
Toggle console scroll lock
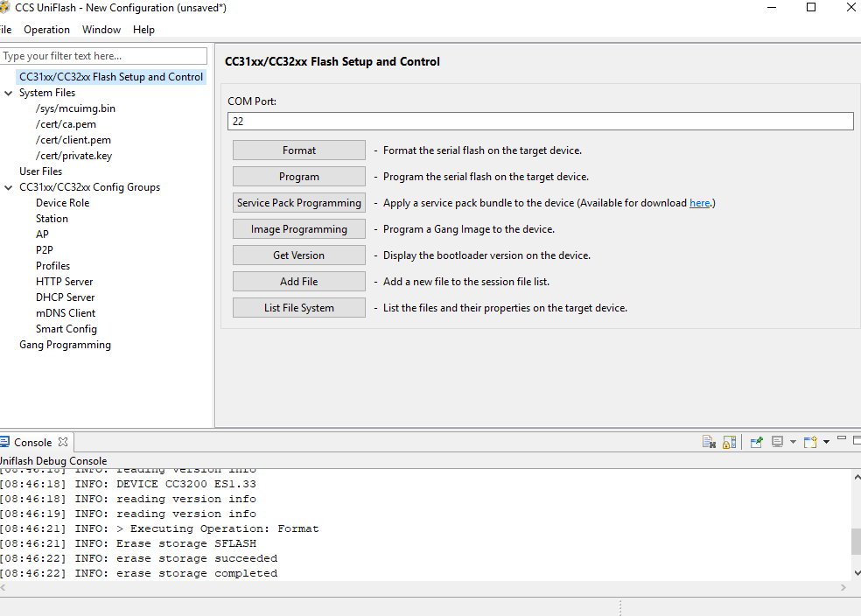point(729,443)
